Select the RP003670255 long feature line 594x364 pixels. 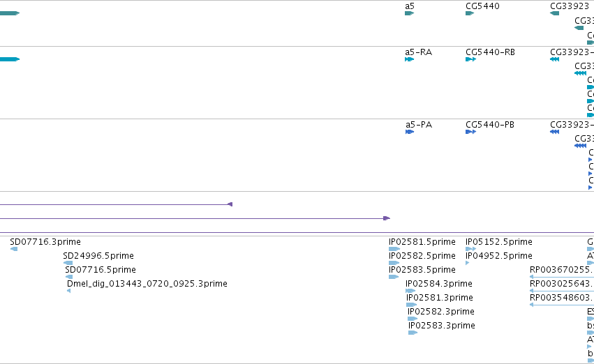562,277
